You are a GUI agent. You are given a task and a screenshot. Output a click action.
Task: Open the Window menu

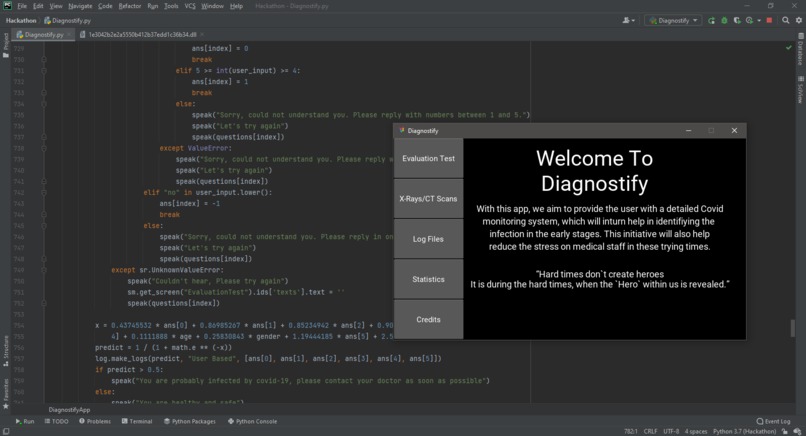pos(212,6)
